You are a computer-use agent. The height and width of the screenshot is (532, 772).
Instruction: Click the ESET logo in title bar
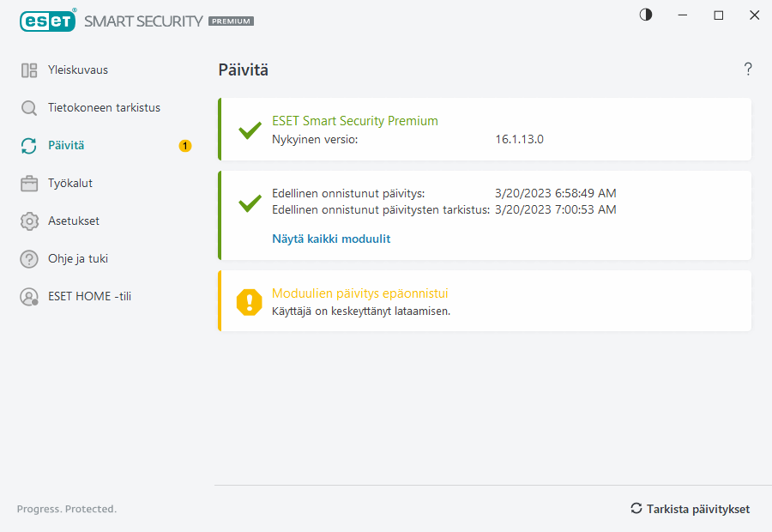click(x=47, y=20)
